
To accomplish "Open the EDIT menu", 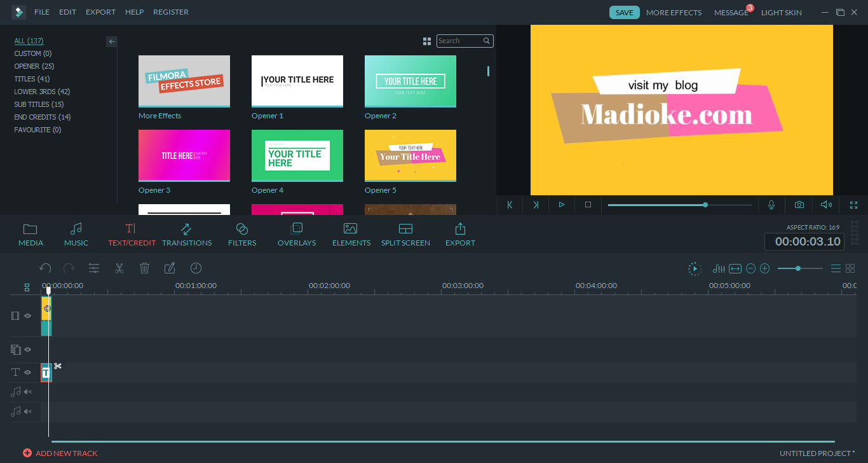I will click(x=67, y=12).
